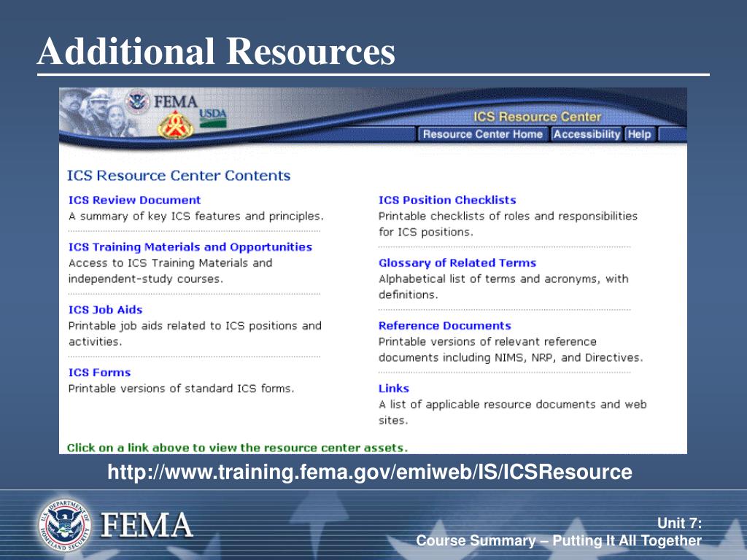The image size is (747, 560).
Task: Click the USDA logo in the banner
Action: (212, 118)
